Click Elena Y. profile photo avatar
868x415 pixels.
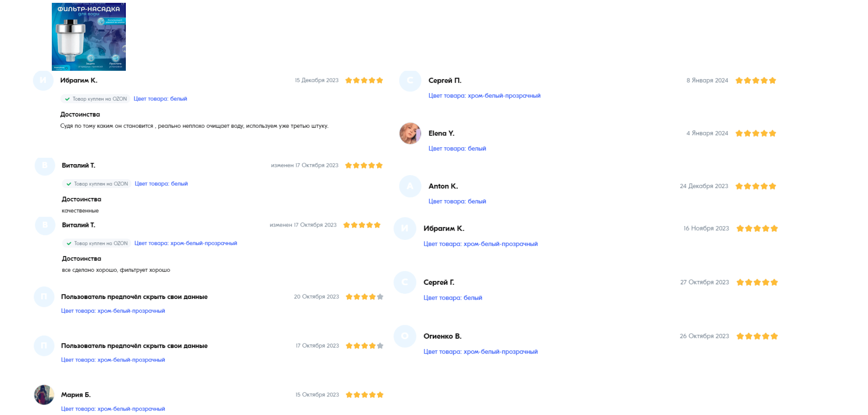[410, 133]
